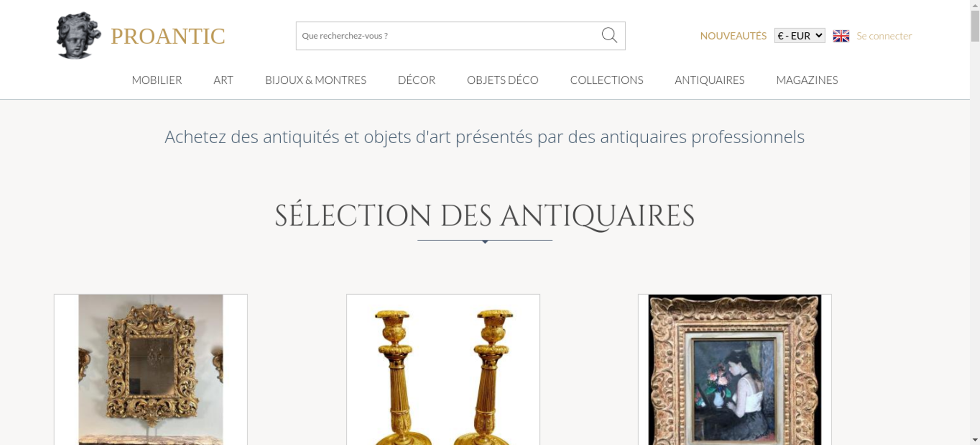Open the Magazines menu item
980x445 pixels.
click(x=807, y=80)
